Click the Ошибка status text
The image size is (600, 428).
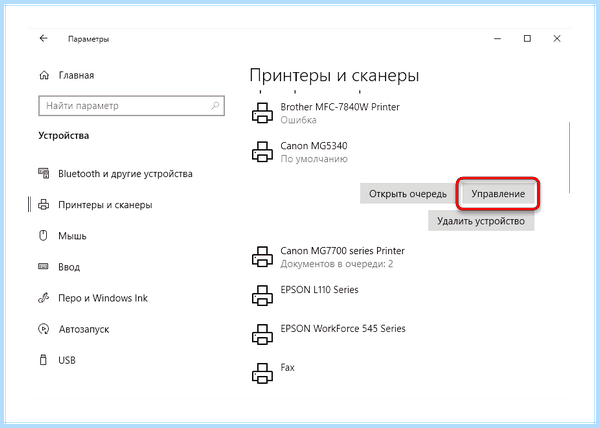[x=298, y=120]
